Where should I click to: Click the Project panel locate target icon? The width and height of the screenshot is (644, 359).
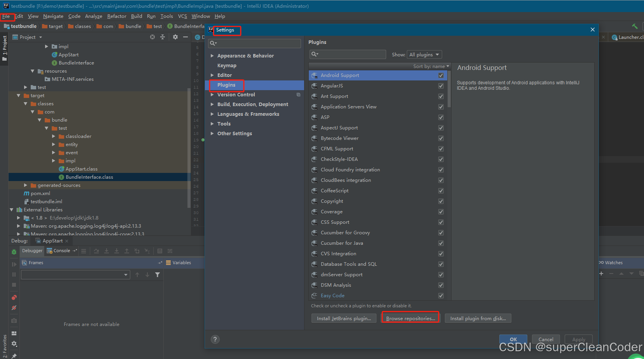[152, 37]
